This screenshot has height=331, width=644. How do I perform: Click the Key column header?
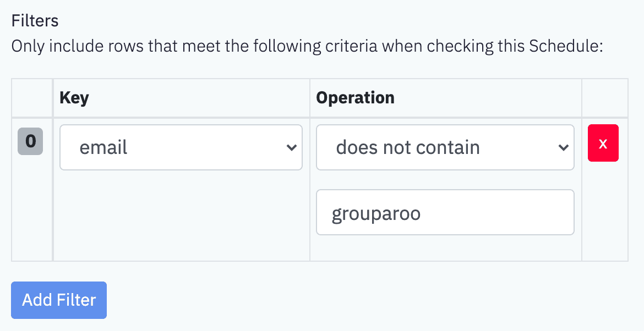point(74,98)
